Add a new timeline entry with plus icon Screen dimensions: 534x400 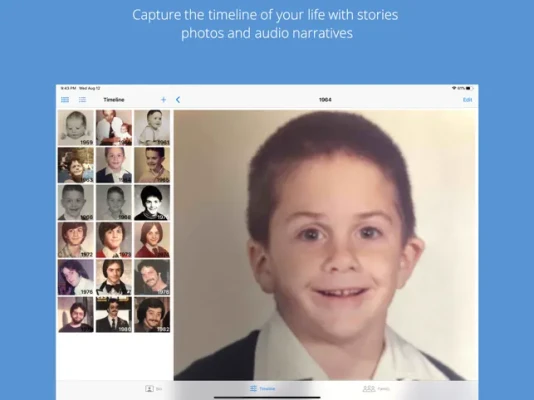pos(163,100)
